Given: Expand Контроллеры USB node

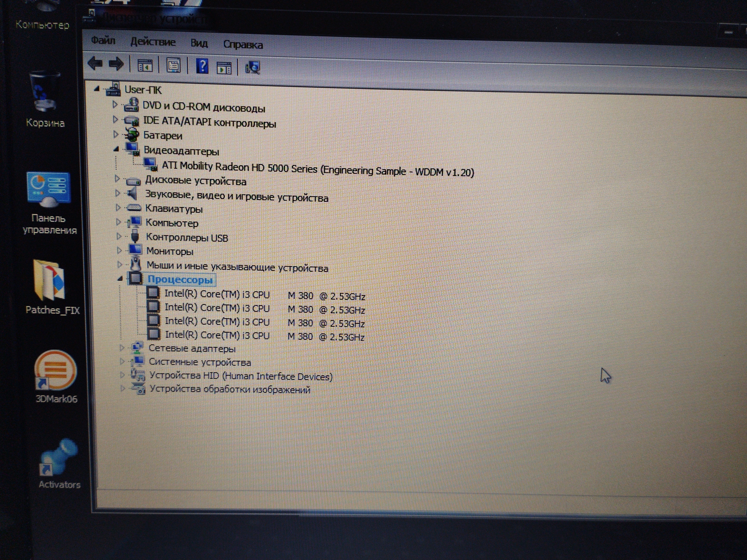Looking at the screenshot, I should (x=119, y=236).
